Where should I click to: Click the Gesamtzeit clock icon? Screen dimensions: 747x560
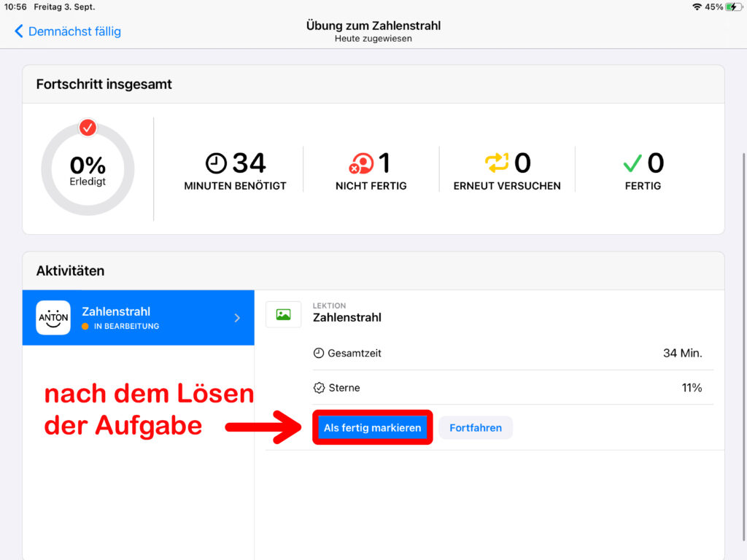(319, 353)
